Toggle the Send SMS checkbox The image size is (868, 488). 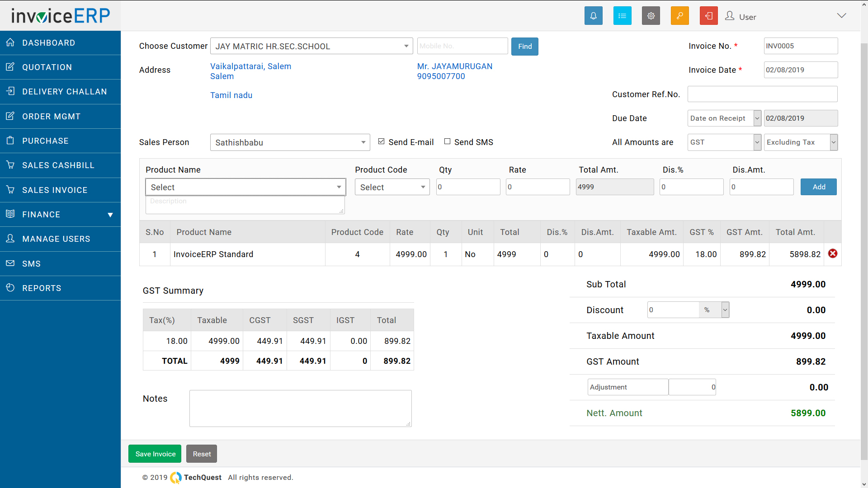tap(448, 141)
